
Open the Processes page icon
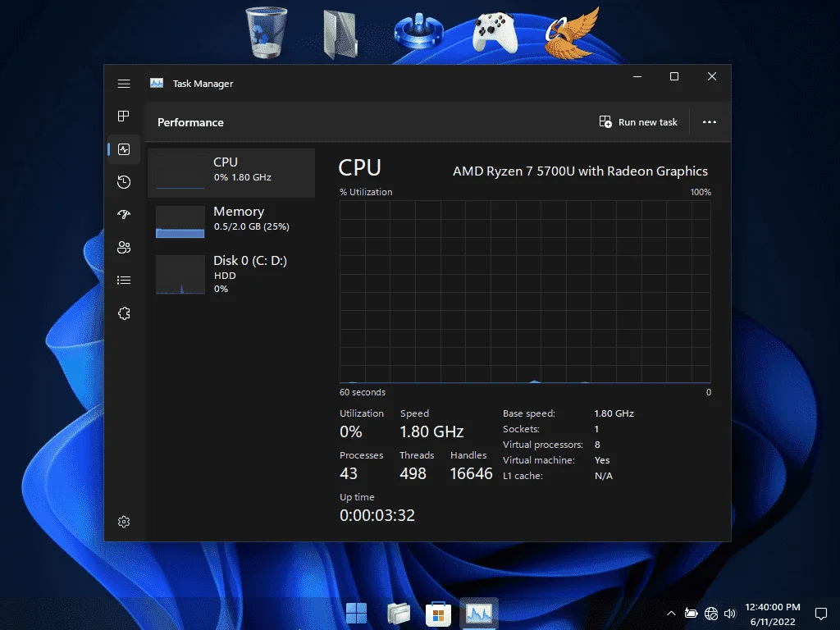pos(124,116)
